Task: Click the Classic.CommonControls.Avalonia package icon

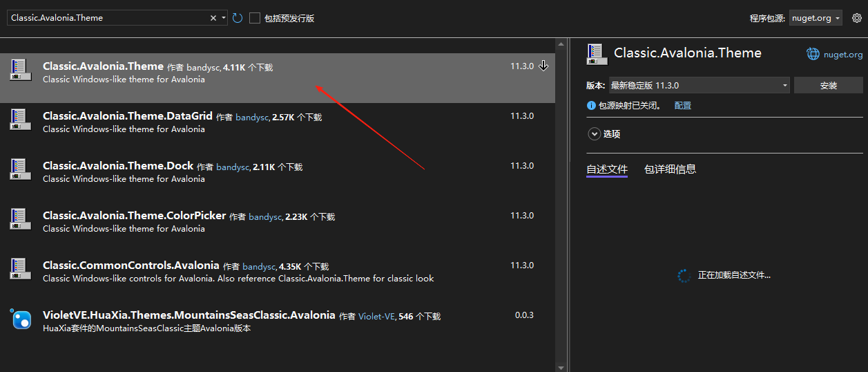Action: coord(20,268)
